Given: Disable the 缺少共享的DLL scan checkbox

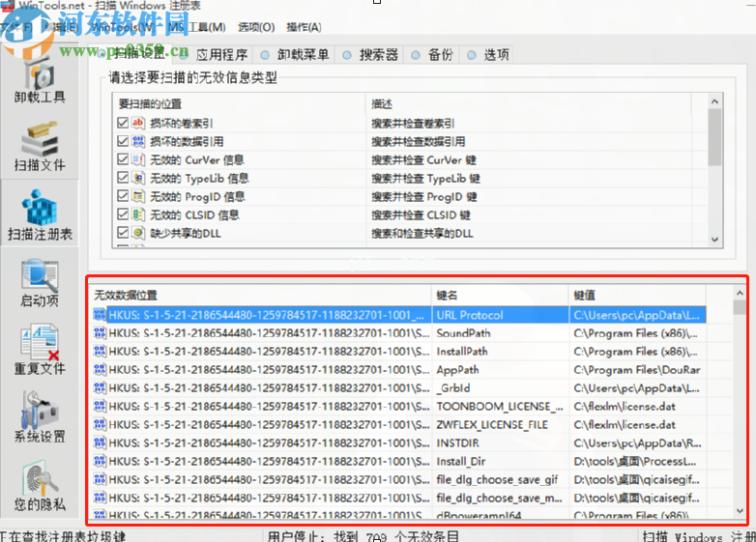Looking at the screenshot, I should point(123,234).
